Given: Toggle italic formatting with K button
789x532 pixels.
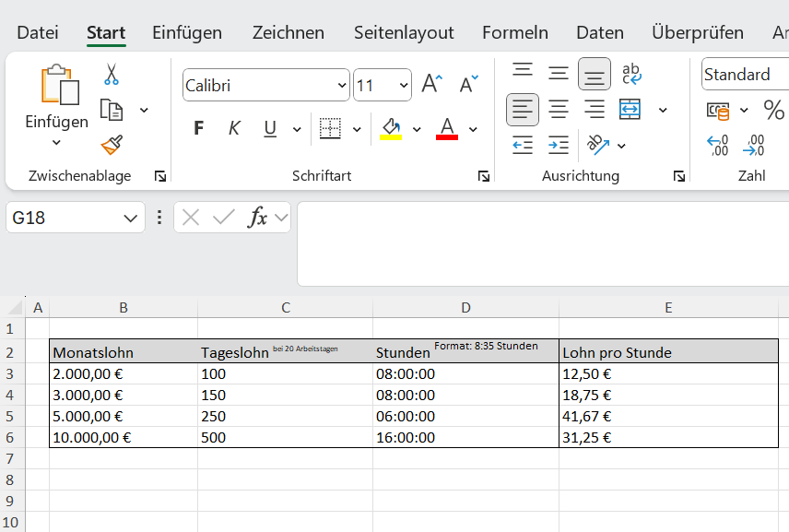Looking at the screenshot, I should 234,128.
